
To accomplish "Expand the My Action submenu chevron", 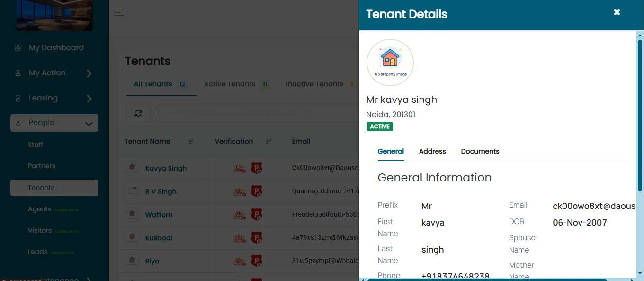I will coord(89,73).
